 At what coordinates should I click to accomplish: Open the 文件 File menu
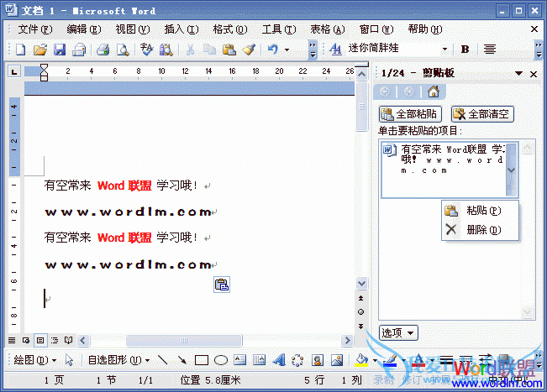[35, 29]
